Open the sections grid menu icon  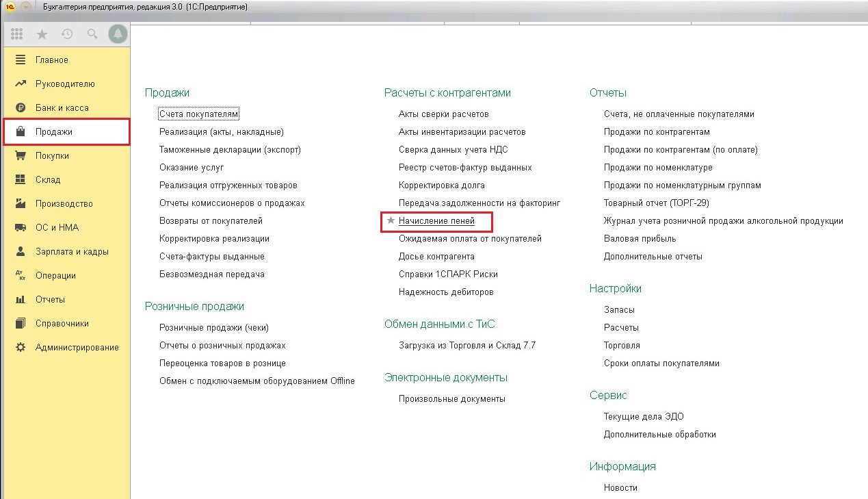17,34
